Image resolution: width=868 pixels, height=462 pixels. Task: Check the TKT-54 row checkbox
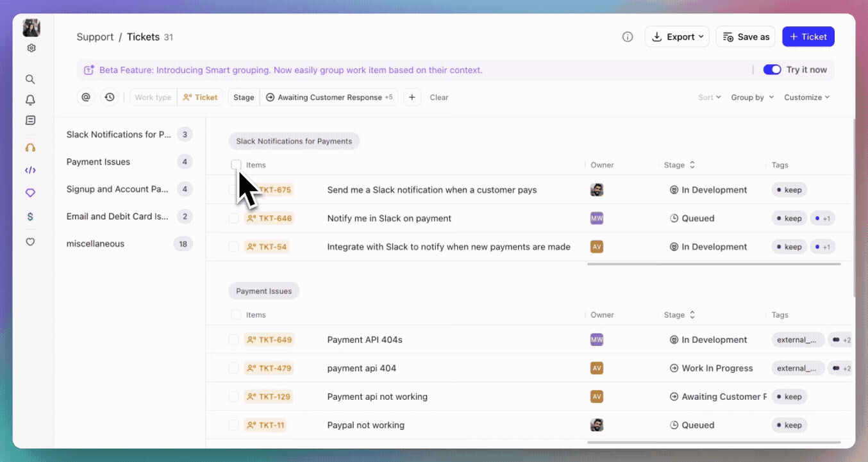click(234, 247)
